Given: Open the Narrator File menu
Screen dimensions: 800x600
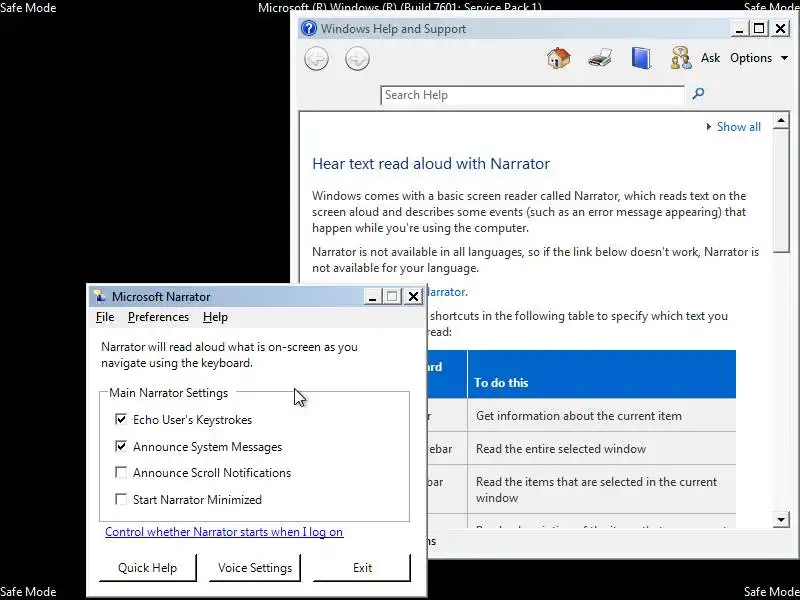Looking at the screenshot, I should click(105, 317).
